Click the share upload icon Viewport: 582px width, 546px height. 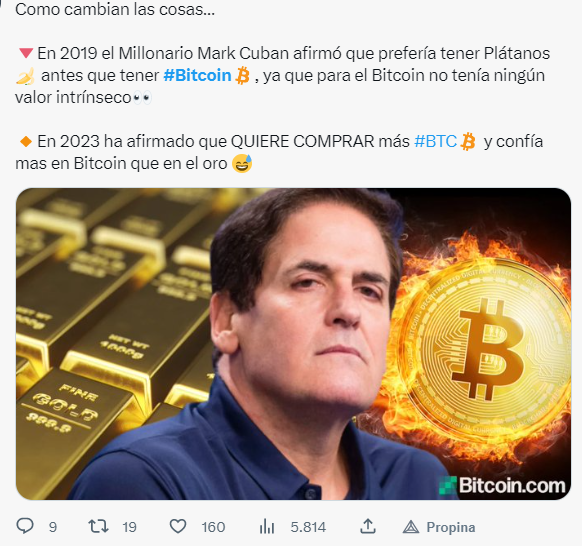click(x=368, y=526)
